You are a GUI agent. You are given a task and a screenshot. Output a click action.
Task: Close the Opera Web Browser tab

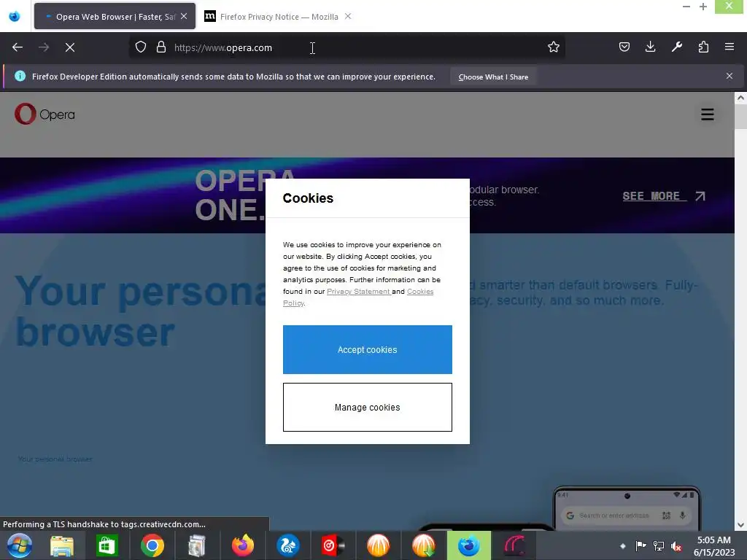184,16
